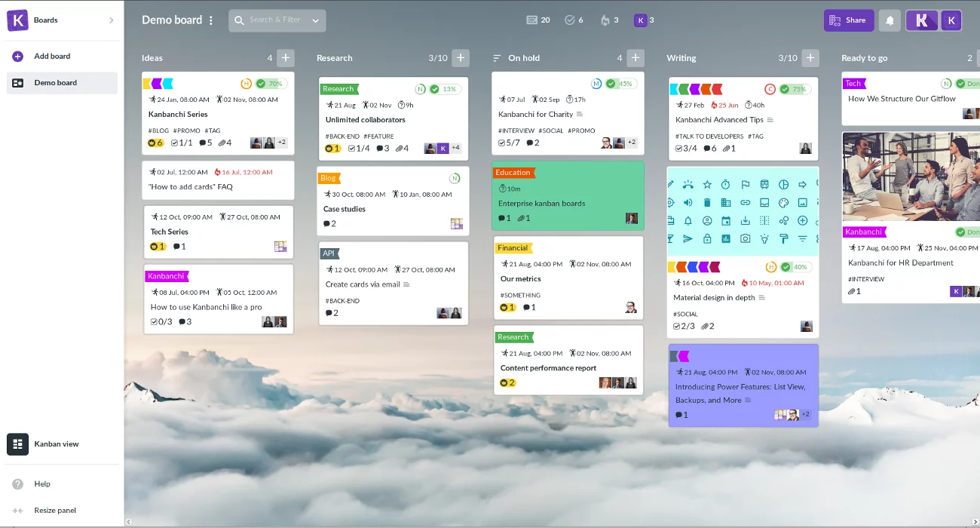This screenshot has height=528, width=980.
Task: Click the C priority badge on Kanbanchi Advanced Tips
Action: click(770, 89)
